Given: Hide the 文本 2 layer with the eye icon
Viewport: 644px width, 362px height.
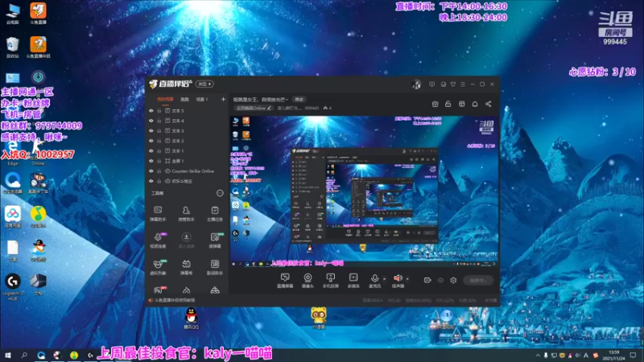Looking at the screenshot, I should (151, 141).
